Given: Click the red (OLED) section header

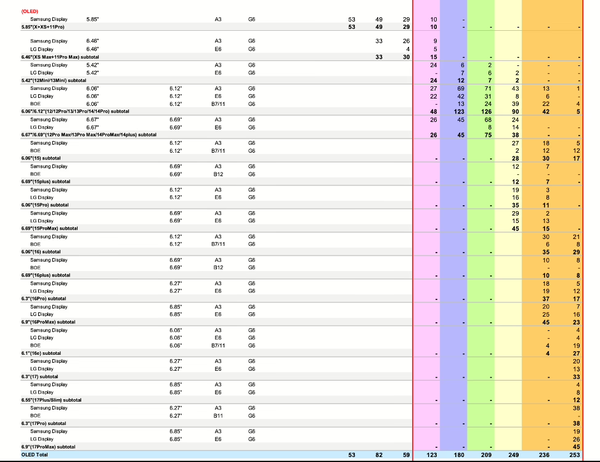Looking at the screenshot, I should pos(29,11).
